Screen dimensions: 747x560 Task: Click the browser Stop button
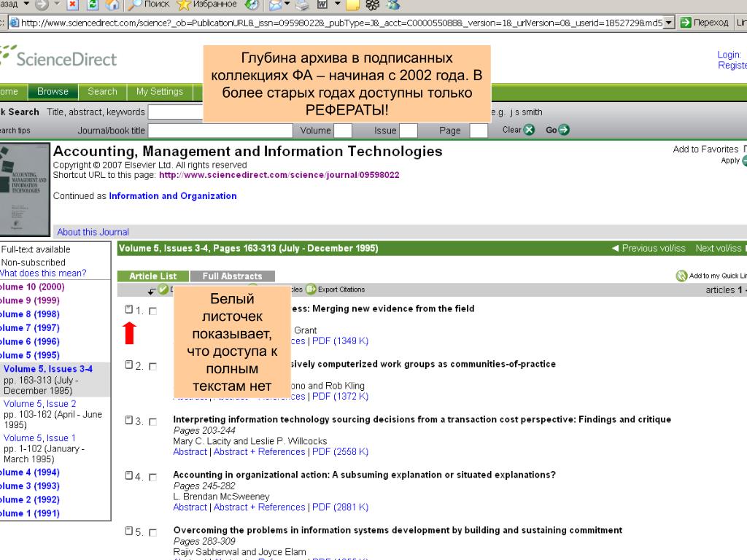coord(72,5)
